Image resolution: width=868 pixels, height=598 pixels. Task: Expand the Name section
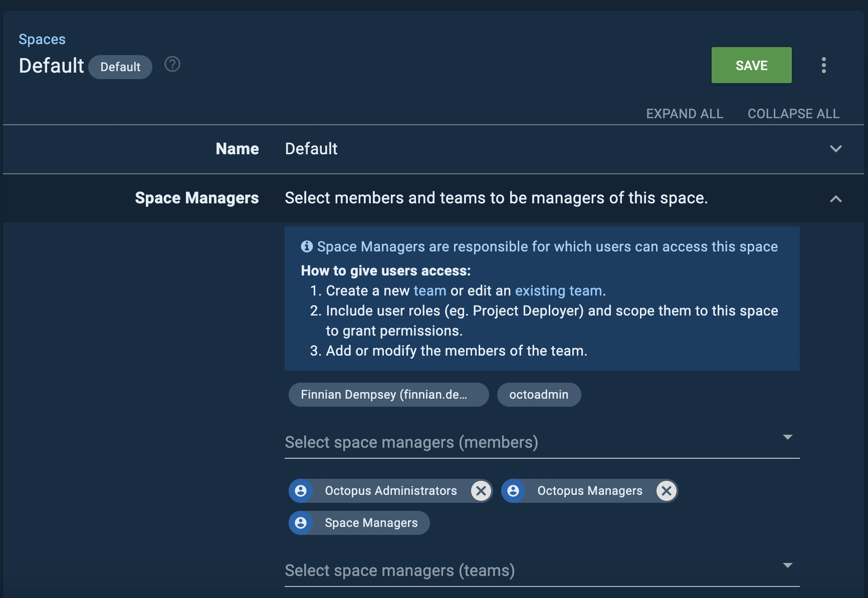(835, 149)
